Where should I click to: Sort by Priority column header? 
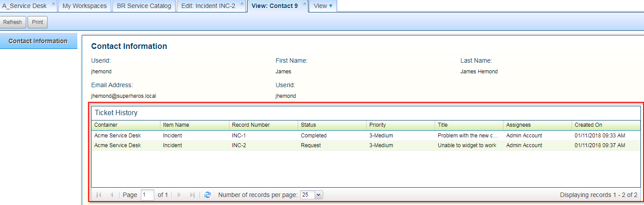(400, 125)
